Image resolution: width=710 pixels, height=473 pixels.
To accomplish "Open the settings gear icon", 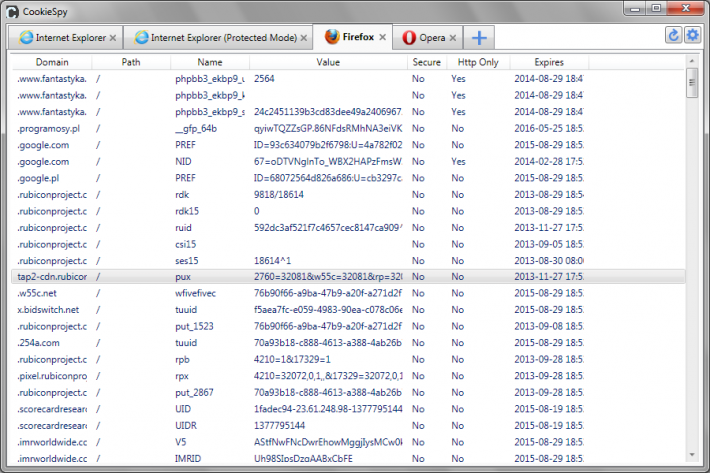I will [x=692, y=35].
